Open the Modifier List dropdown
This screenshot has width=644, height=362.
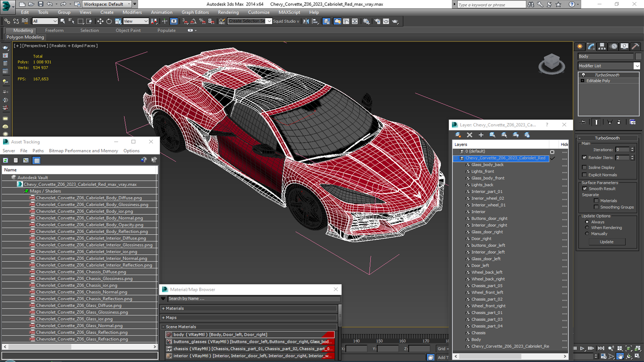(637, 66)
